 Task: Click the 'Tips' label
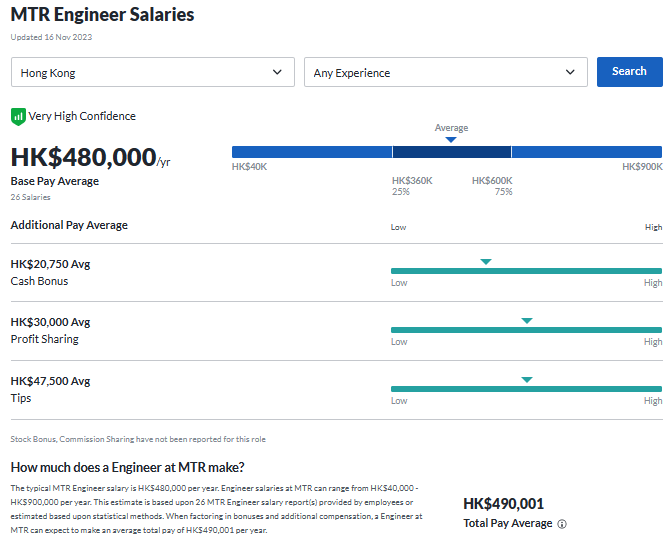pyautogui.click(x=21, y=398)
